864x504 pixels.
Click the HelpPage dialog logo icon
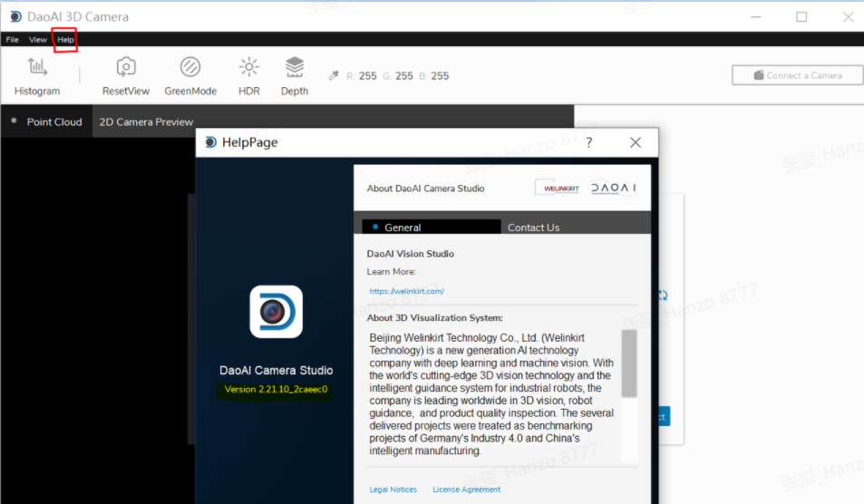coord(210,142)
